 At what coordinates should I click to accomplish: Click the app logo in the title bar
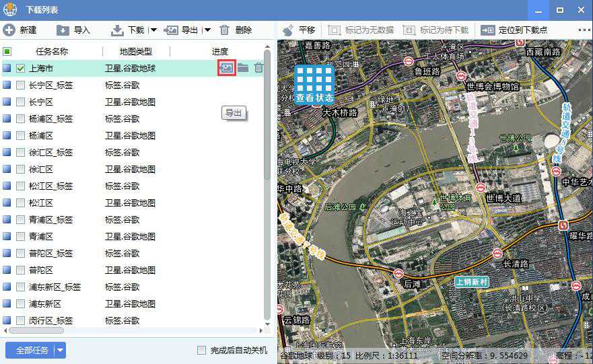point(10,9)
